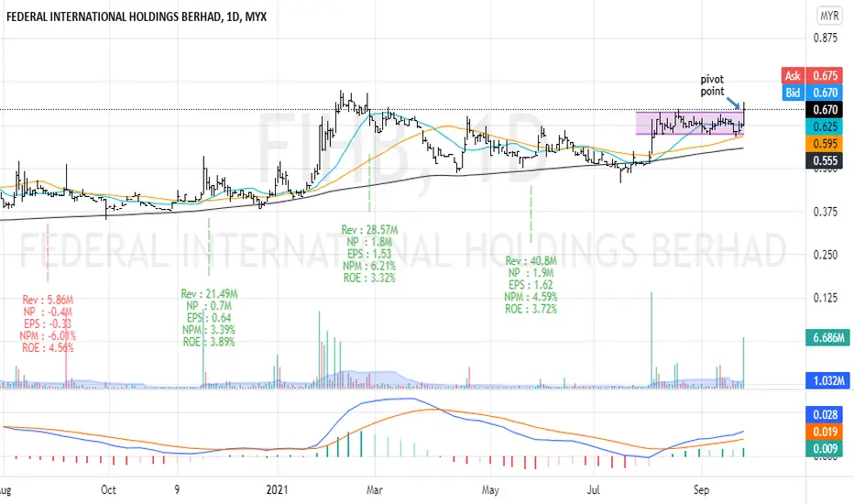This screenshot has width=854, height=504.
Task: Click the 2021 label on time axis
Action: [278, 490]
